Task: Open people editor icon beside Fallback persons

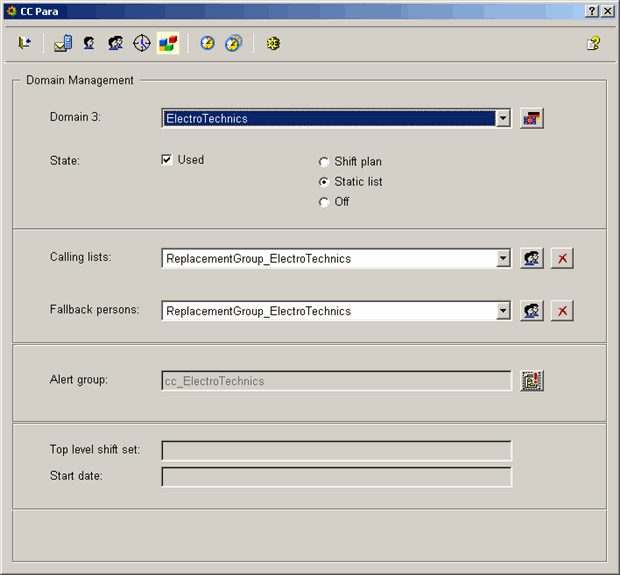Action: pyautogui.click(x=532, y=310)
